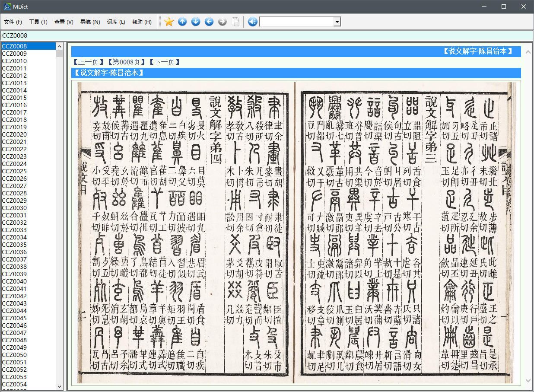Click the MDict app icon in title bar
The height and width of the screenshot is (392, 534).
point(7,6)
